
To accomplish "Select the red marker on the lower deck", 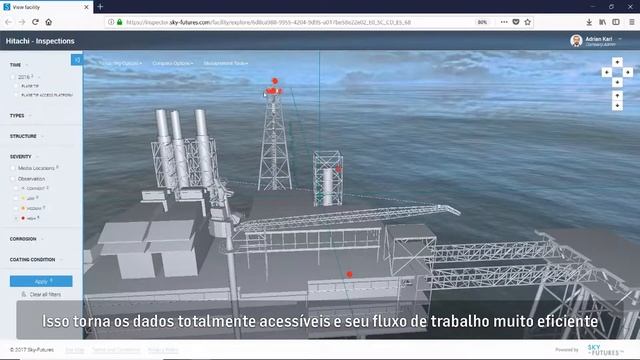I will [x=349, y=274].
